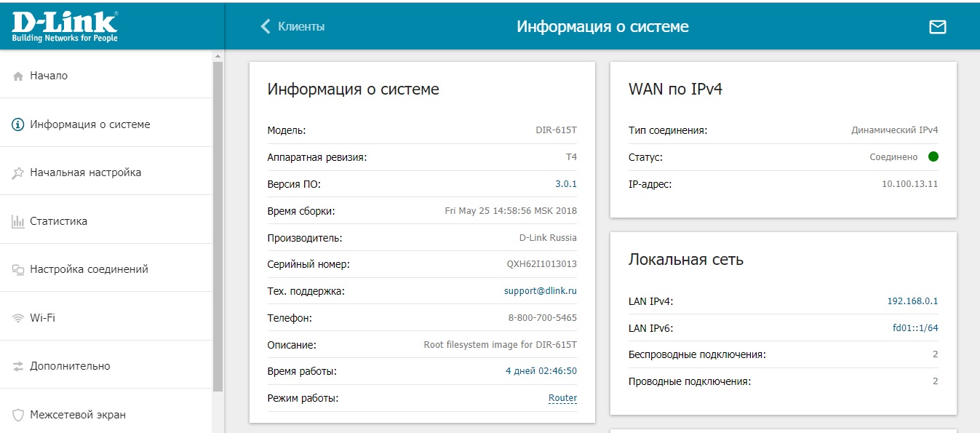980x433 pixels.
Task: Open the support@dlink.ru email link
Action: [x=540, y=291]
